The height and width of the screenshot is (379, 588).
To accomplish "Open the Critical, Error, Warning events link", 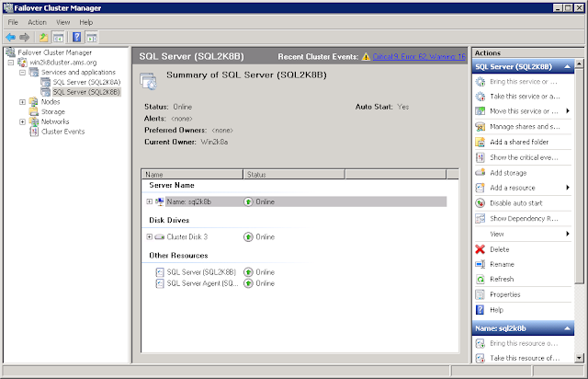I will pyautogui.click(x=419, y=57).
